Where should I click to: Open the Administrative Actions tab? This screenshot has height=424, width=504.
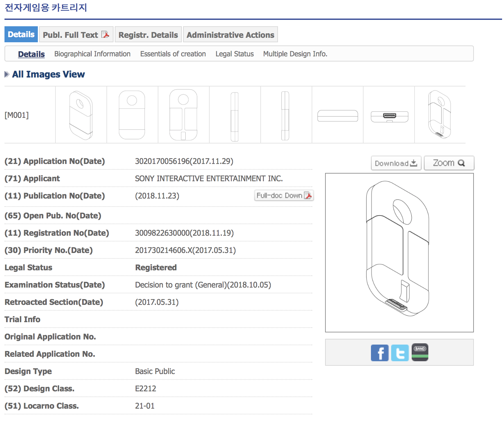tap(230, 35)
